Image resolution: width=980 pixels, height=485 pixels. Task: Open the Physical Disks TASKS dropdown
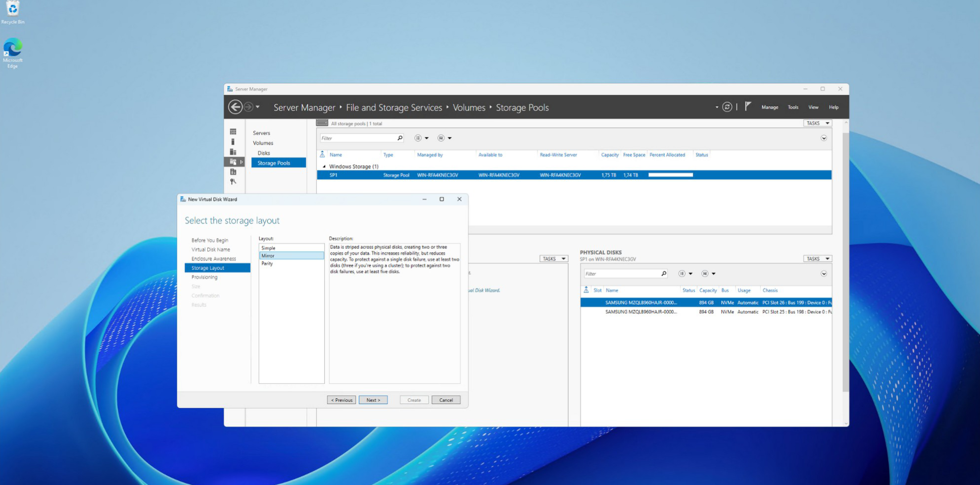[x=817, y=259]
